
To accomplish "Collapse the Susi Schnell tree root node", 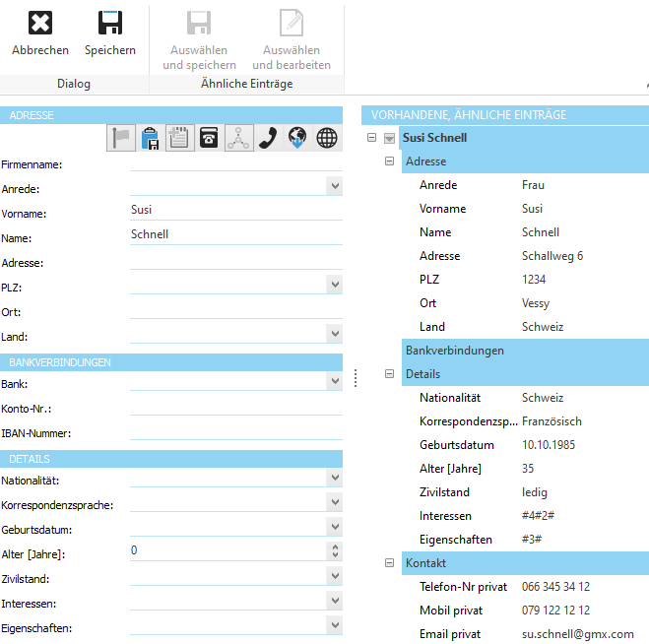I will point(371,138).
